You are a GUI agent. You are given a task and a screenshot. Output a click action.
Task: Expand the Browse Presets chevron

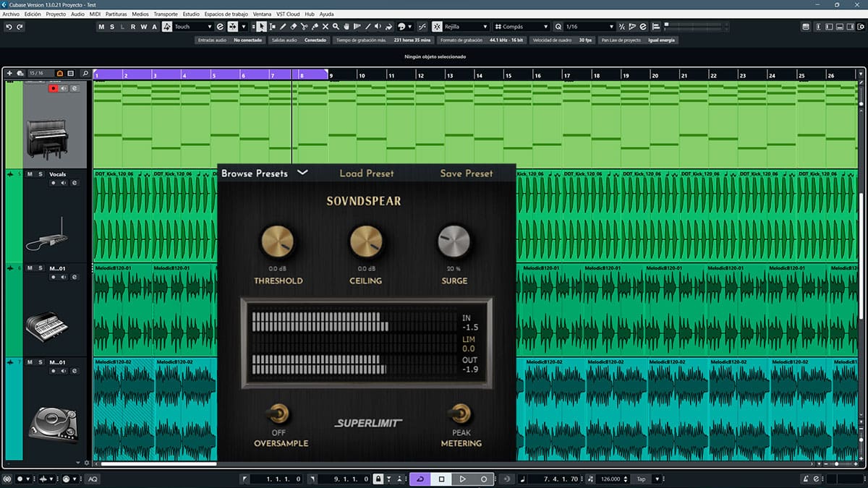click(x=303, y=173)
